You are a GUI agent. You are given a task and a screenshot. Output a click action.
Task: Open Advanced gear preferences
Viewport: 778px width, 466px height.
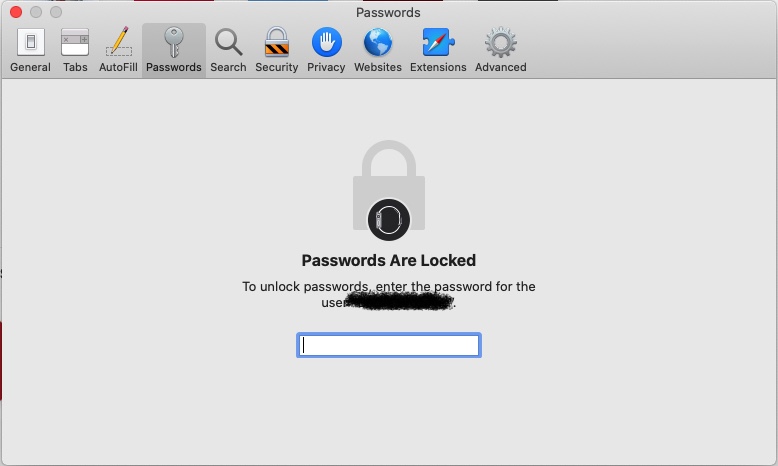click(x=500, y=43)
